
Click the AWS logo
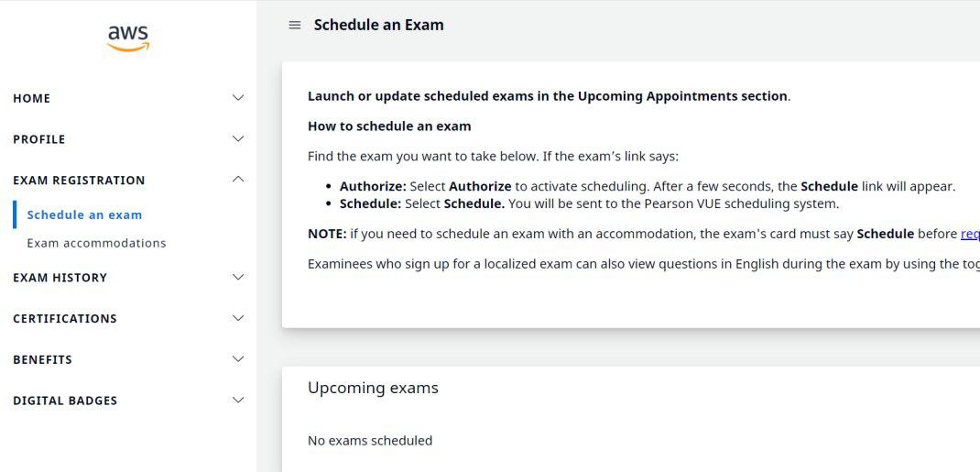[128, 37]
